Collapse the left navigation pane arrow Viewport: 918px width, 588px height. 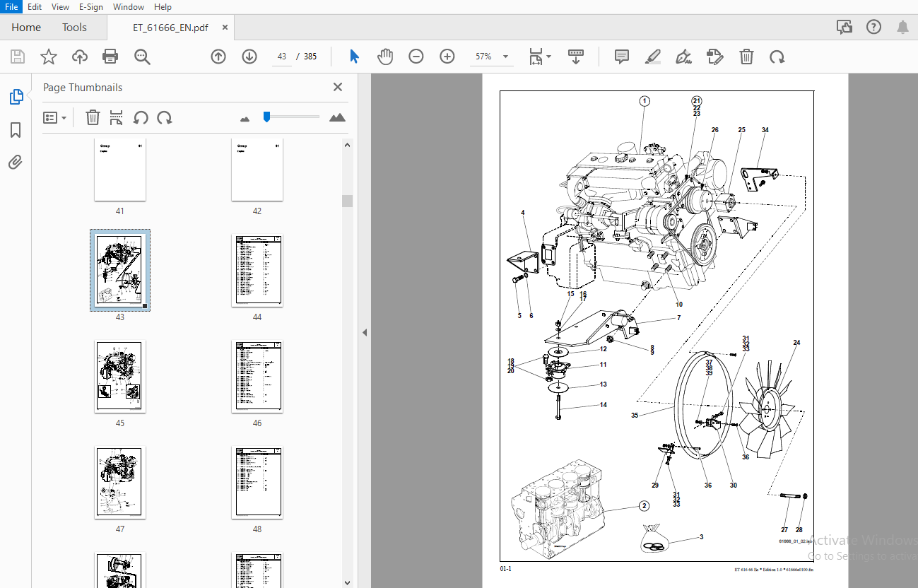pyautogui.click(x=365, y=332)
